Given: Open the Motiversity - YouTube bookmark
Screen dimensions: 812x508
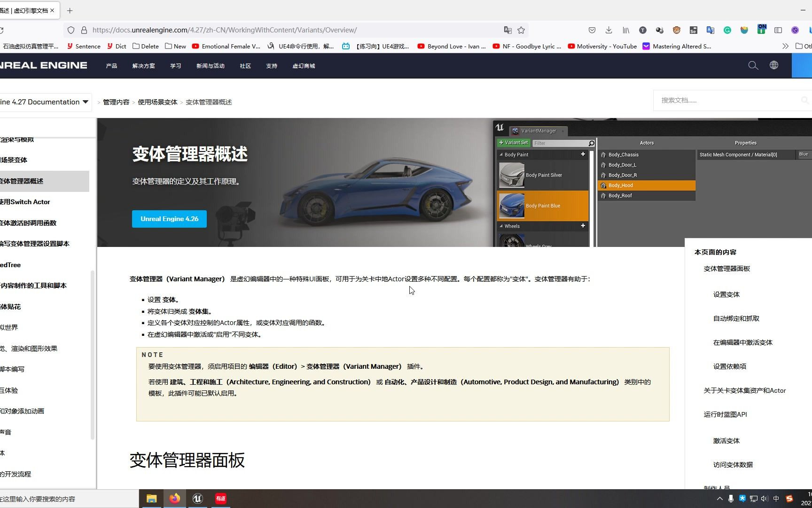Looking at the screenshot, I should coord(602,46).
